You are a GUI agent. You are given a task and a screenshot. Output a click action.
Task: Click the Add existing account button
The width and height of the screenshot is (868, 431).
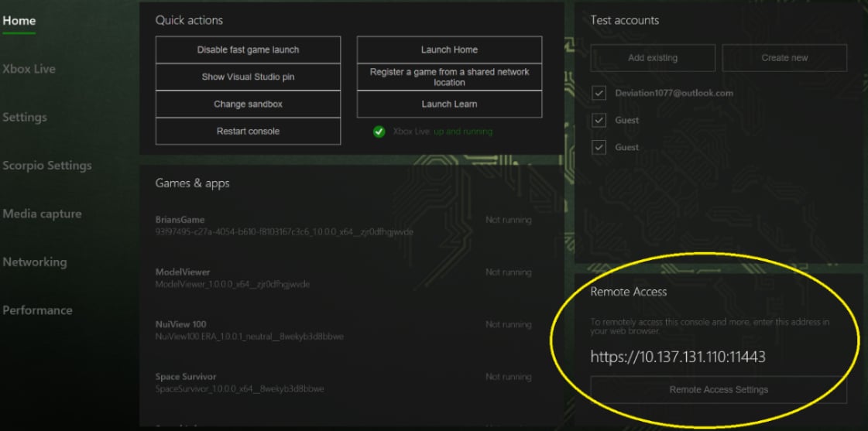coord(653,57)
